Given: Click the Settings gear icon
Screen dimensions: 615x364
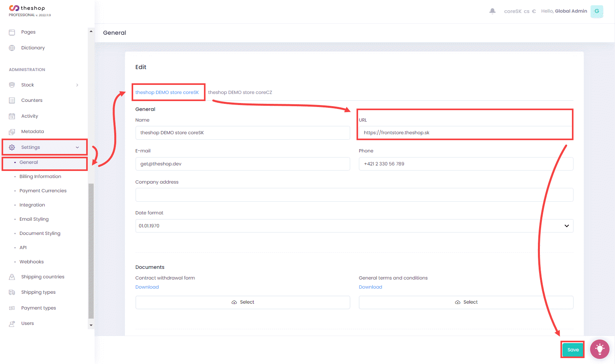Looking at the screenshot, I should [x=12, y=147].
